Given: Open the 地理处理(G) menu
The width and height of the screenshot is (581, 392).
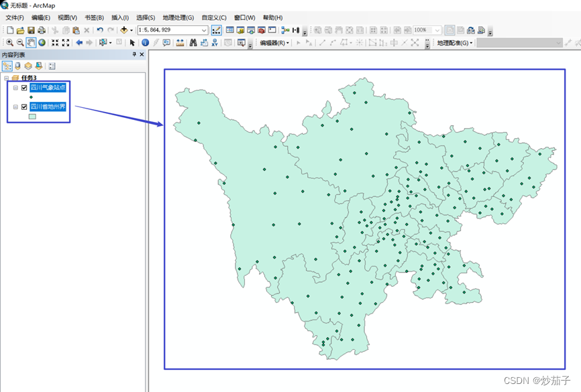Looking at the screenshot, I should [178, 18].
